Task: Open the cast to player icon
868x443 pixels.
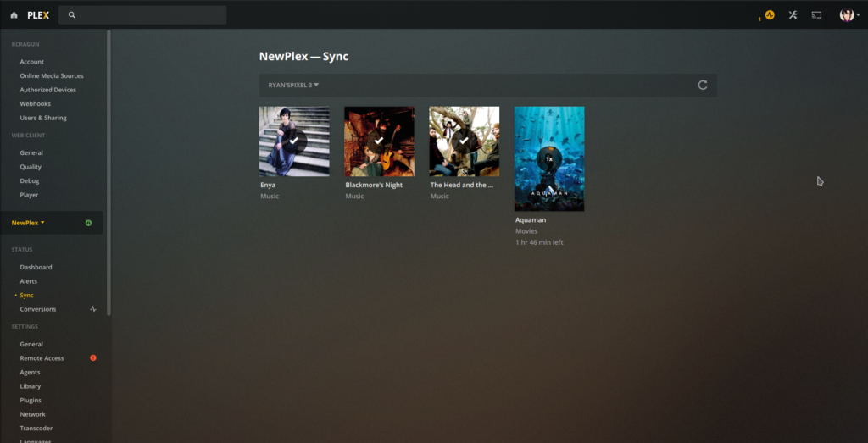Action: (x=816, y=15)
